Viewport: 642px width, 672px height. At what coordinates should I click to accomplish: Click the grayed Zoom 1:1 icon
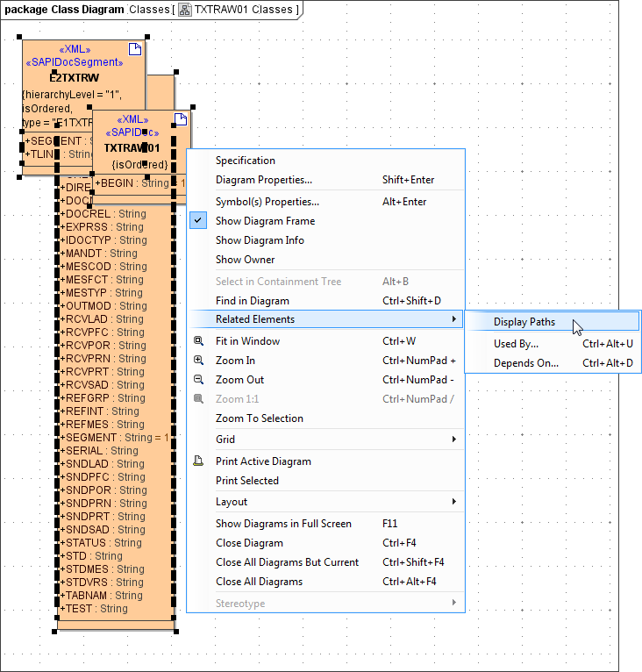pyautogui.click(x=198, y=399)
